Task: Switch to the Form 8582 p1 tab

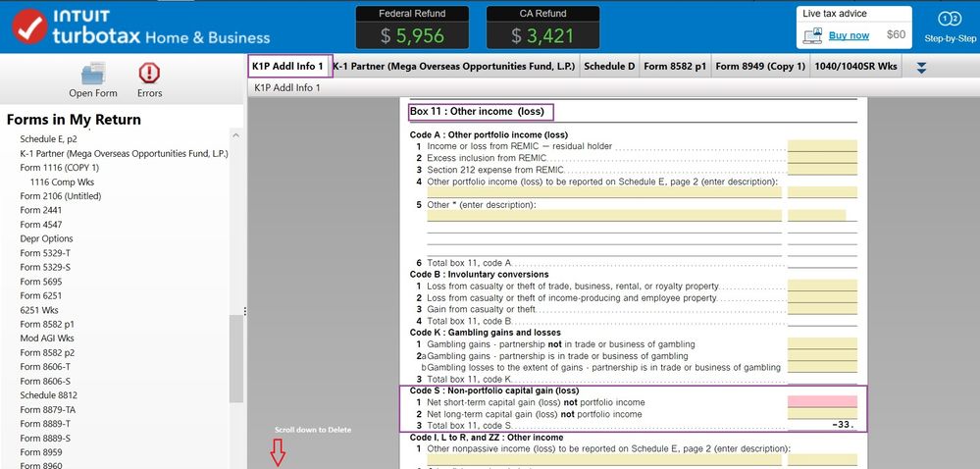Action: coord(673,67)
